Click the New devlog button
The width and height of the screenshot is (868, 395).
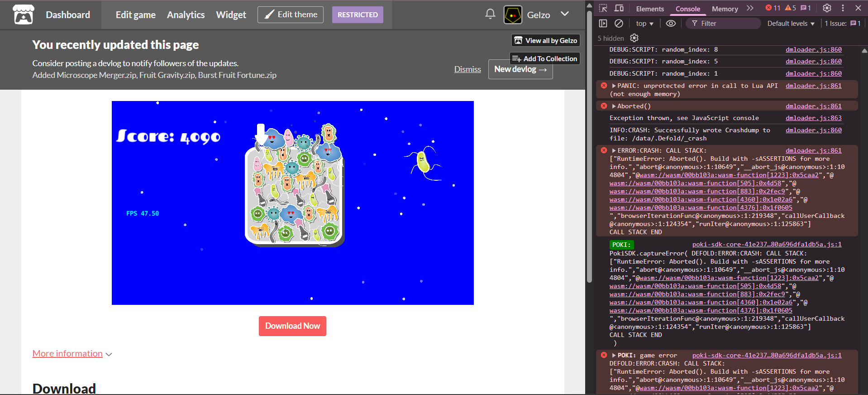coord(520,69)
